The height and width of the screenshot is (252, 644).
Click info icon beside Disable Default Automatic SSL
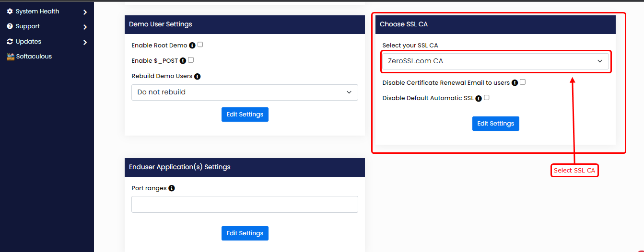coord(479,98)
